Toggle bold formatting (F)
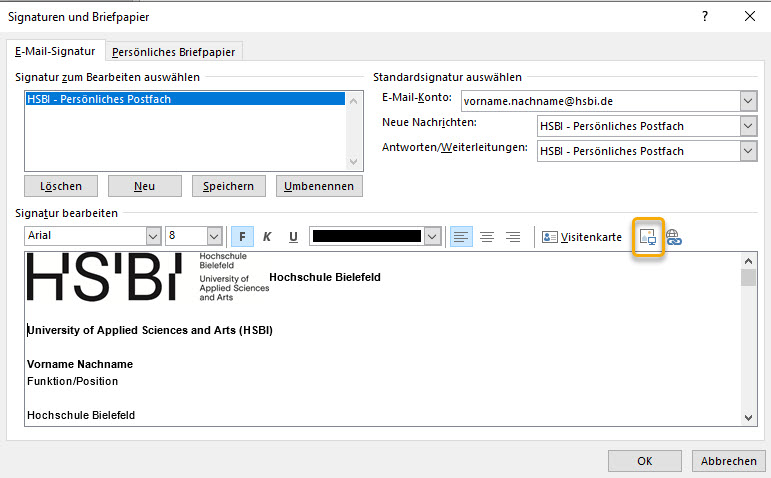The height and width of the screenshot is (478, 771). coord(242,237)
